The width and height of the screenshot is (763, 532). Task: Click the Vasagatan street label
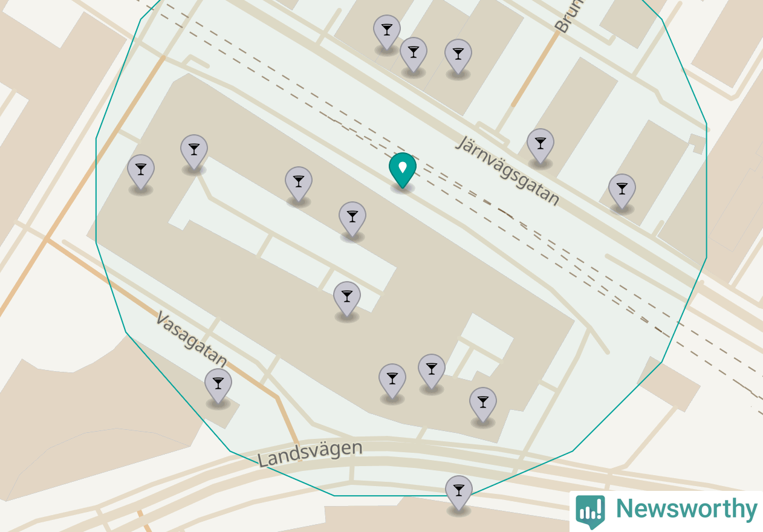pos(192,339)
